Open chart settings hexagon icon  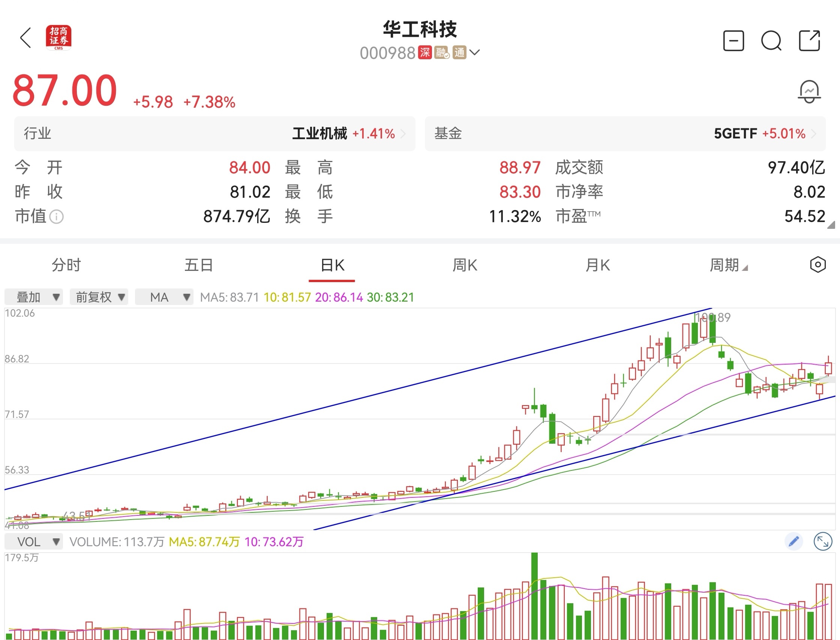click(x=817, y=265)
